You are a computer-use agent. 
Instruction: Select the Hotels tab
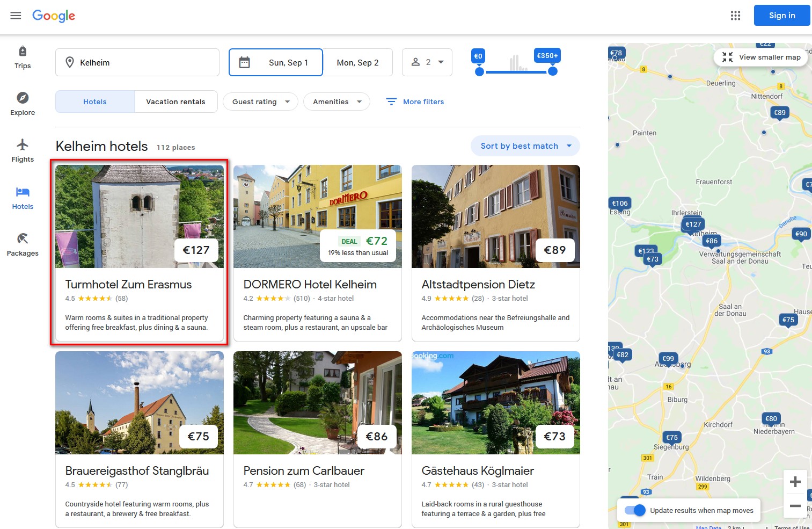(94, 102)
